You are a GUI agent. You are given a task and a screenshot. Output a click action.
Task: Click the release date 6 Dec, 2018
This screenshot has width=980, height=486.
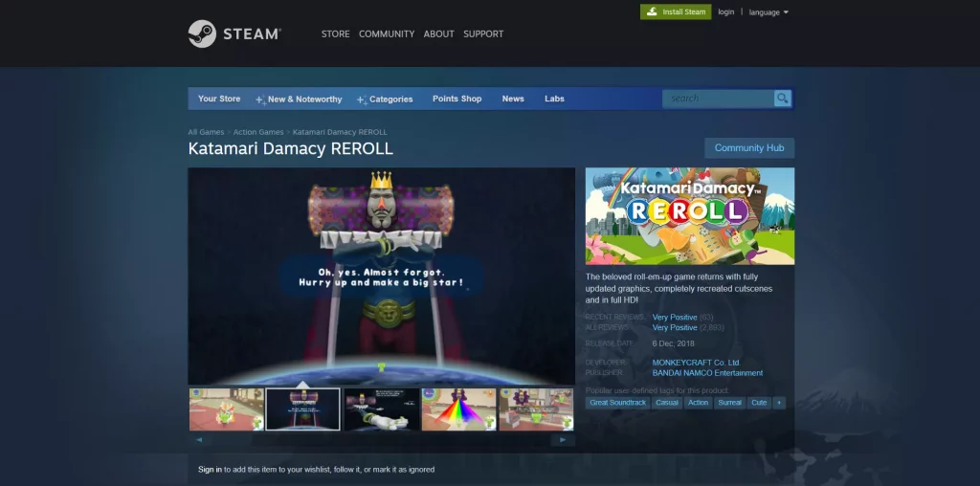pyautogui.click(x=673, y=343)
